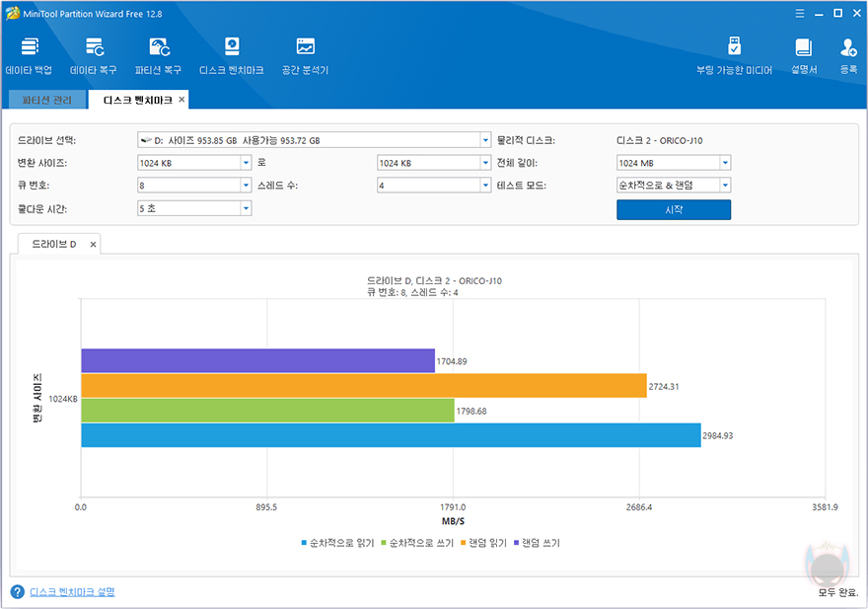Viewport: 868px width, 609px height.
Task: Click the 1798.68 value label
Action: point(471,412)
